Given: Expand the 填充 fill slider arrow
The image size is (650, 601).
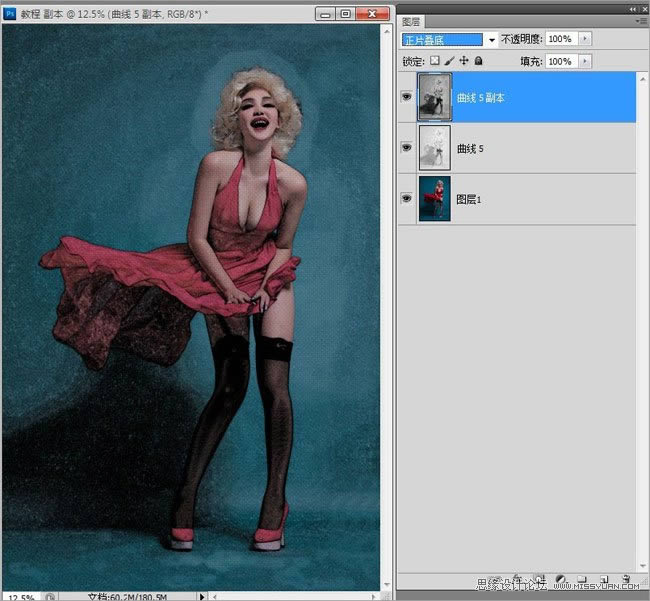Looking at the screenshot, I should pyautogui.click(x=585, y=61).
